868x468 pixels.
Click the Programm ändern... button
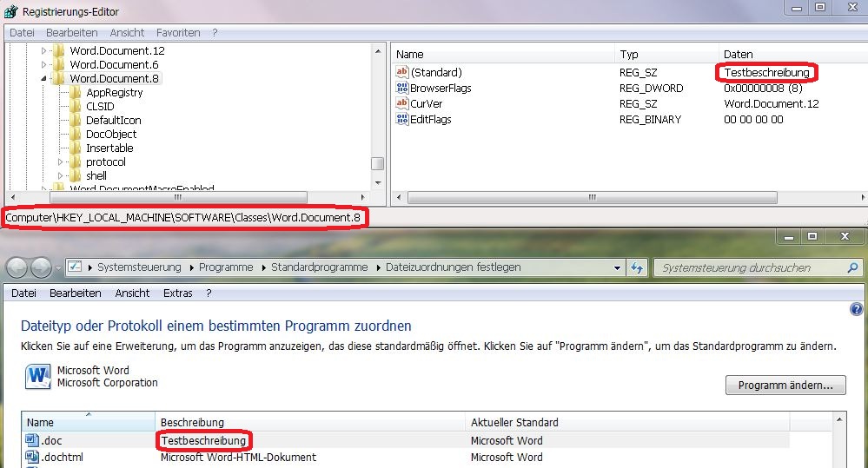tap(785, 385)
